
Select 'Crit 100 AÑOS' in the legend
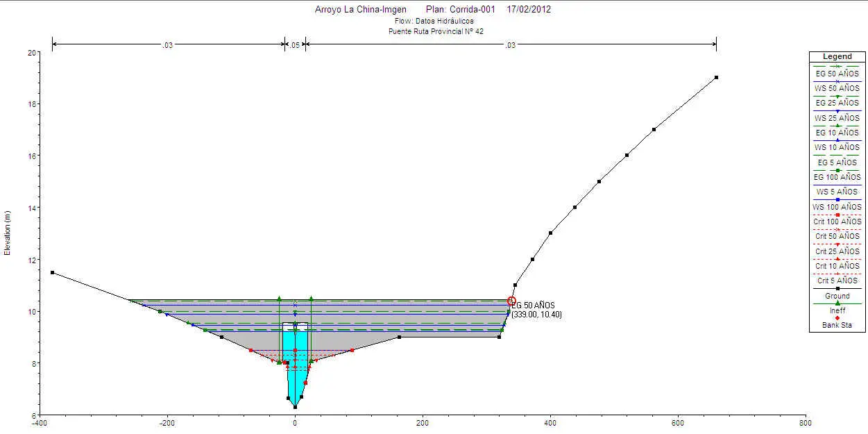click(x=837, y=222)
